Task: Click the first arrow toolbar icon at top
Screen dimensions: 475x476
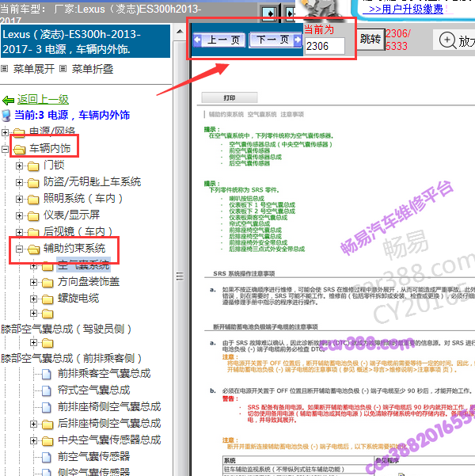Action: point(269,13)
